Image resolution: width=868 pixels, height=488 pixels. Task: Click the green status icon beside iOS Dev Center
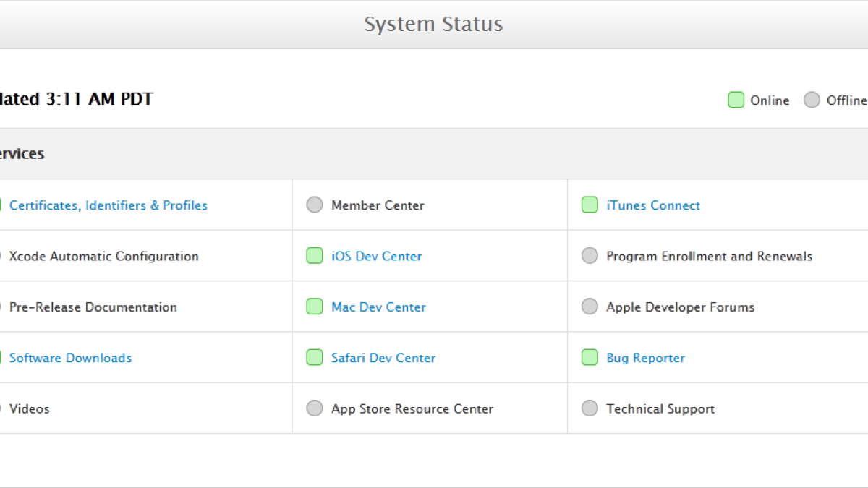(x=315, y=255)
